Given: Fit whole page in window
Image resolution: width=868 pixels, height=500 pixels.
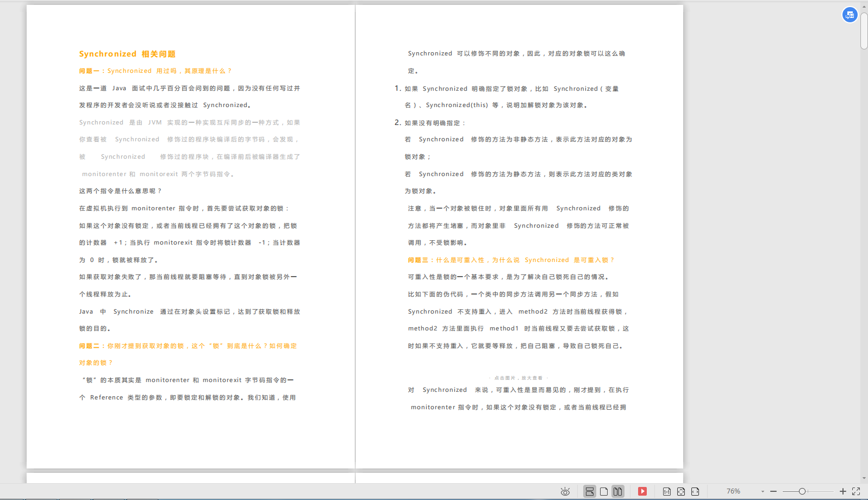Looking at the screenshot, I should tap(681, 491).
